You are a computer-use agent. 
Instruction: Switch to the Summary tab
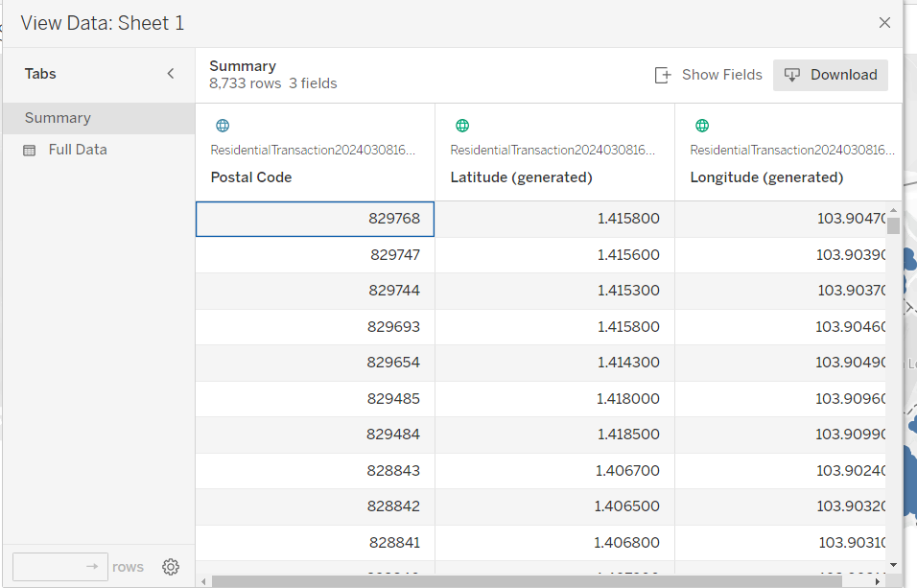58,118
